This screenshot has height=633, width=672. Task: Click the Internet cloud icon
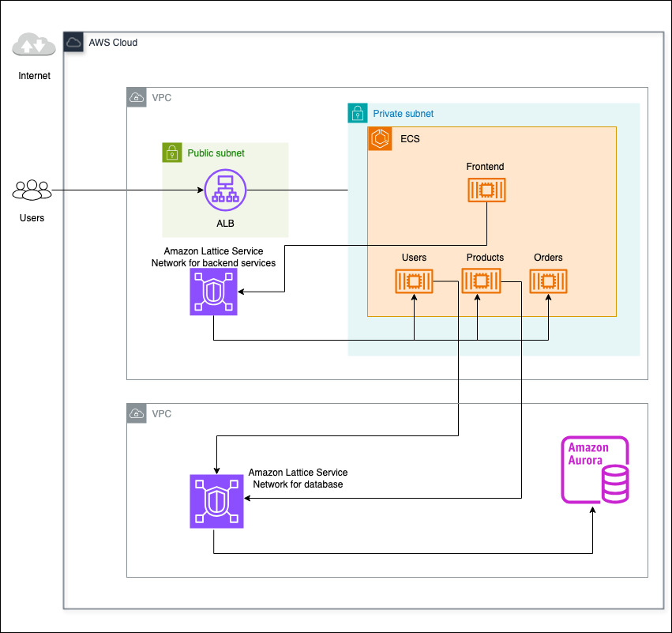(34, 46)
